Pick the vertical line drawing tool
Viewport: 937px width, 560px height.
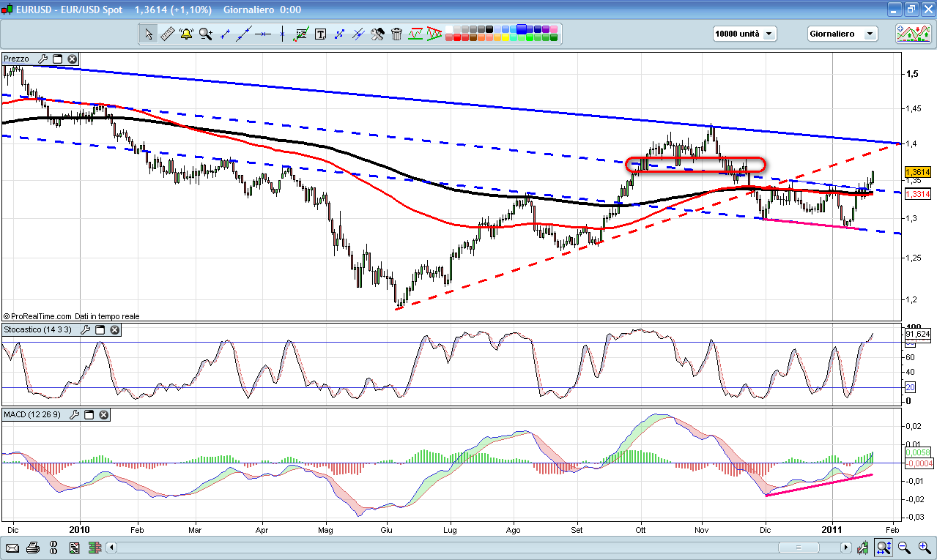click(x=282, y=34)
